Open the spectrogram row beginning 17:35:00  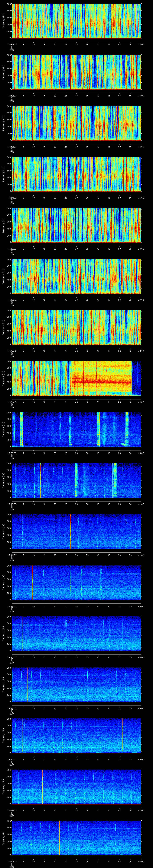click(77, 225)
